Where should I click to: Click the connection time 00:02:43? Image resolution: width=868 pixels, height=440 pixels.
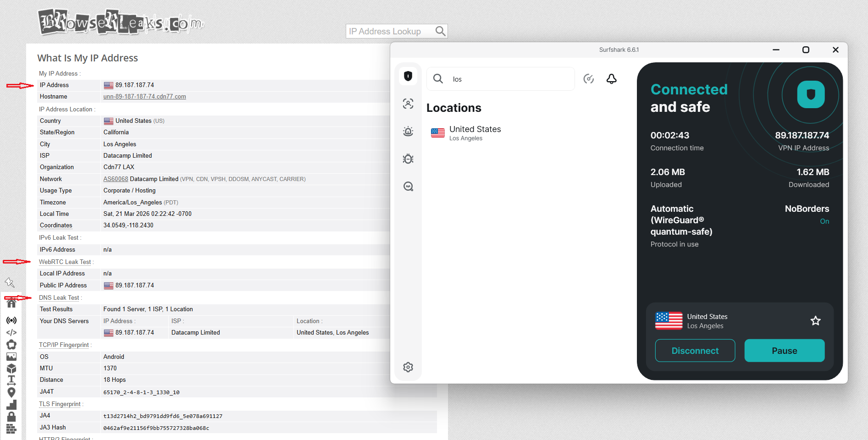point(670,135)
